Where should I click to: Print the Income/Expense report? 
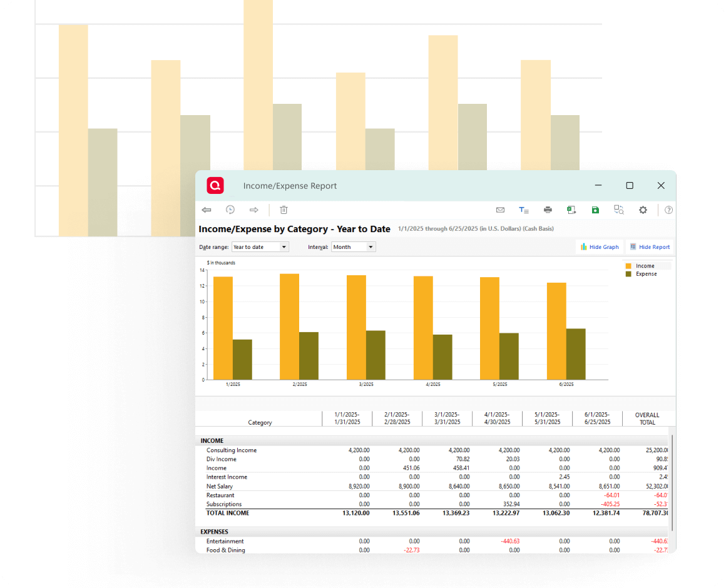(548, 210)
